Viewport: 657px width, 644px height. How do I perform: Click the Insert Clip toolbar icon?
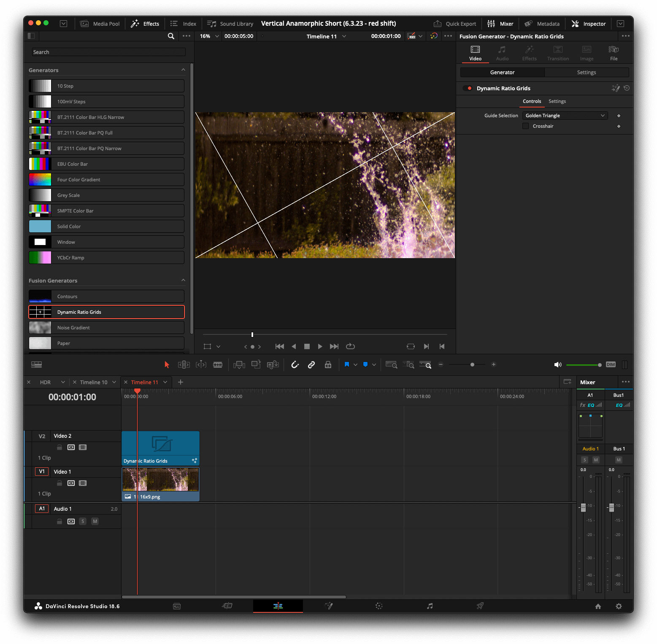point(239,365)
